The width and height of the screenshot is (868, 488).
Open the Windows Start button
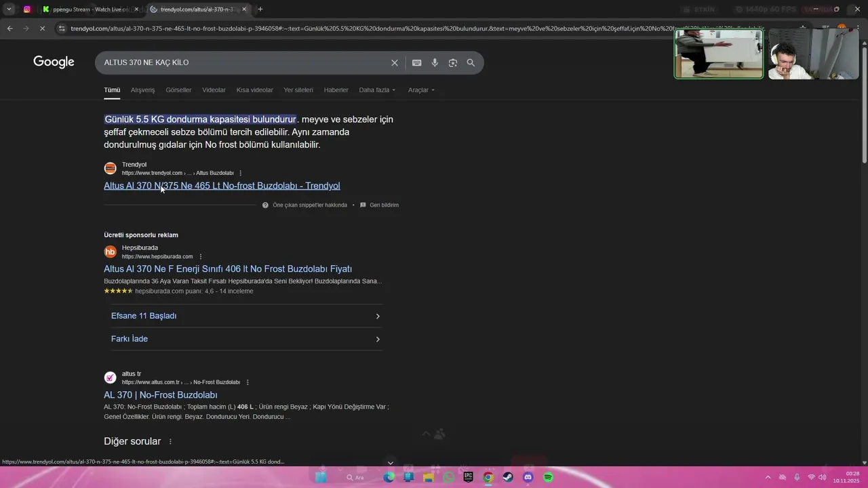point(321,477)
